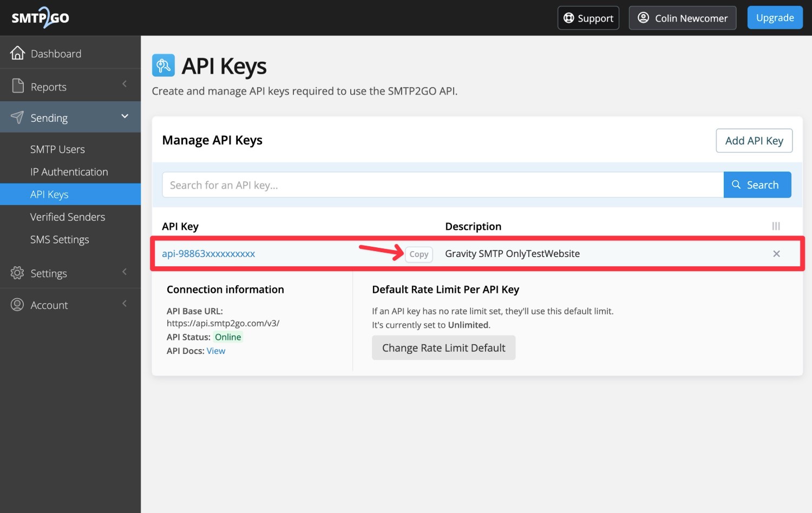This screenshot has width=812, height=513.
Task: Click the Reports document icon
Action: pos(18,86)
